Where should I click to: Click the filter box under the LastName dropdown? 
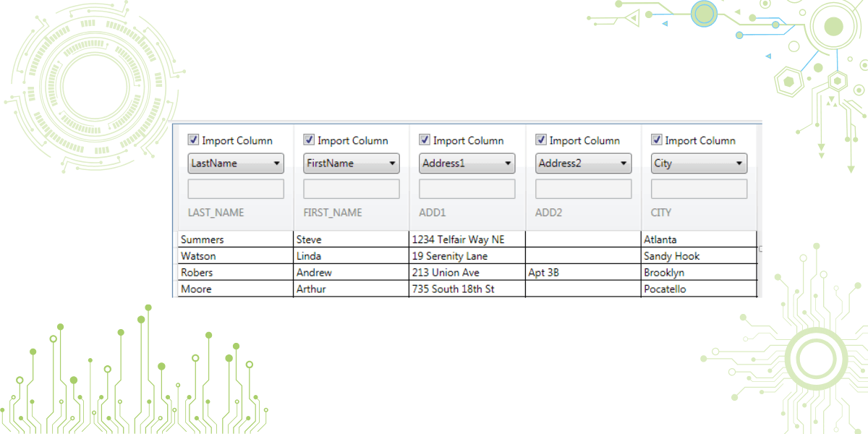point(235,188)
